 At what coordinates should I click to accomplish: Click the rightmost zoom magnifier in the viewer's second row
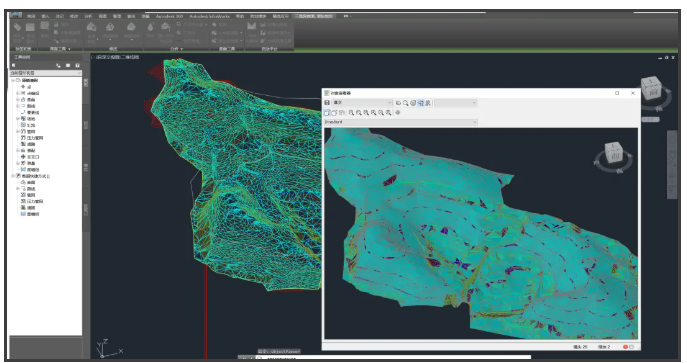(x=389, y=113)
